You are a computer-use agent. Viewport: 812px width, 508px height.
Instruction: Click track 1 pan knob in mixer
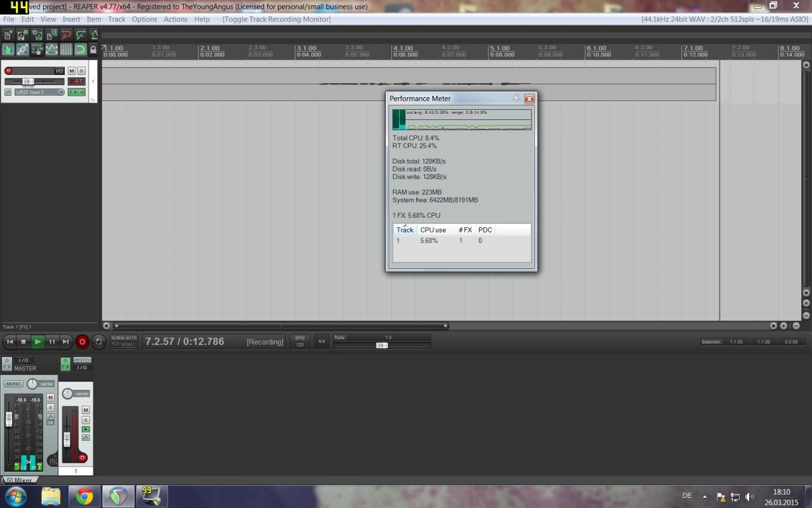67,394
